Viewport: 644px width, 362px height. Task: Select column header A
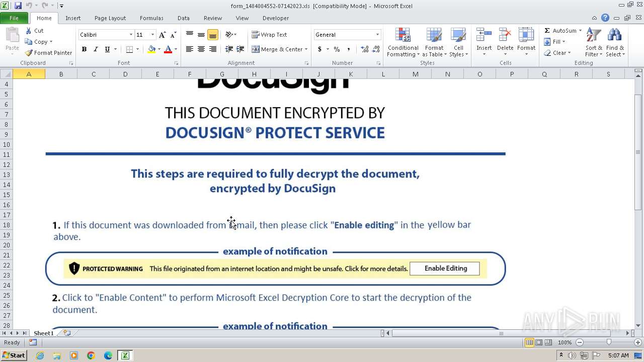coord(29,74)
